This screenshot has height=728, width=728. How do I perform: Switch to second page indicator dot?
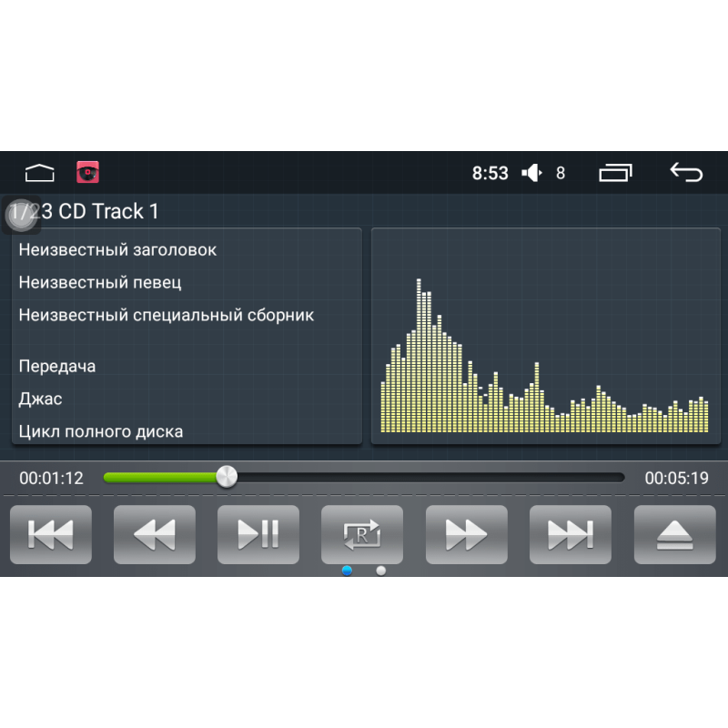pos(380,571)
